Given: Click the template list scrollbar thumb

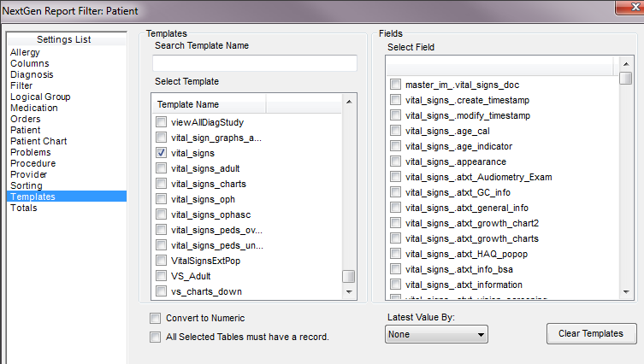Looking at the screenshot, I should (x=349, y=276).
